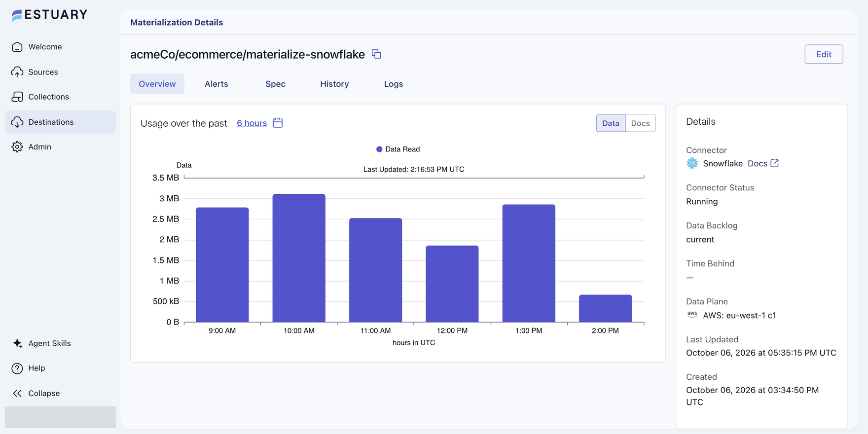The width and height of the screenshot is (868, 434).
Task: Go to Sources in the sidebar
Action: (60, 72)
